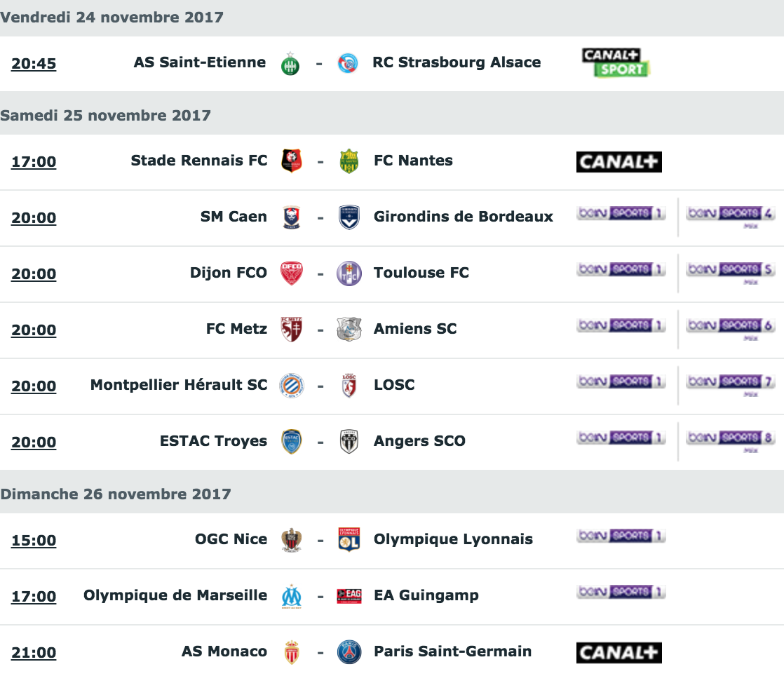This screenshot has width=784, height=676.
Task: Click the Girondins de Bordeaux crest
Action: point(349,217)
